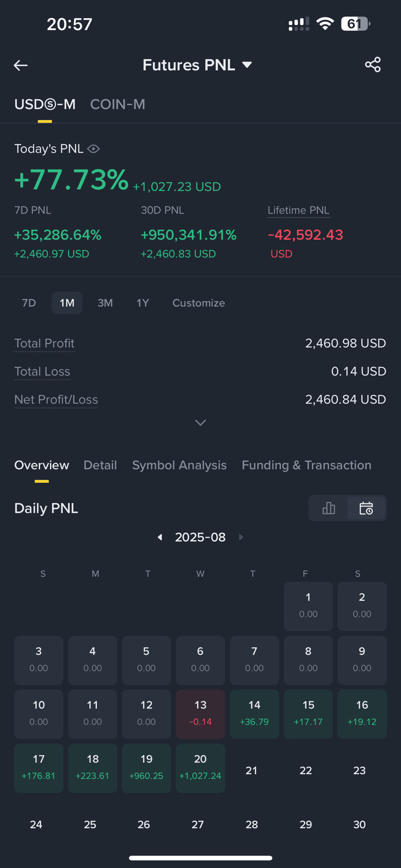This screenshot has width=401, height=868.
Task: Select August 20 calendar cell
Action: (x=200, y=768)
